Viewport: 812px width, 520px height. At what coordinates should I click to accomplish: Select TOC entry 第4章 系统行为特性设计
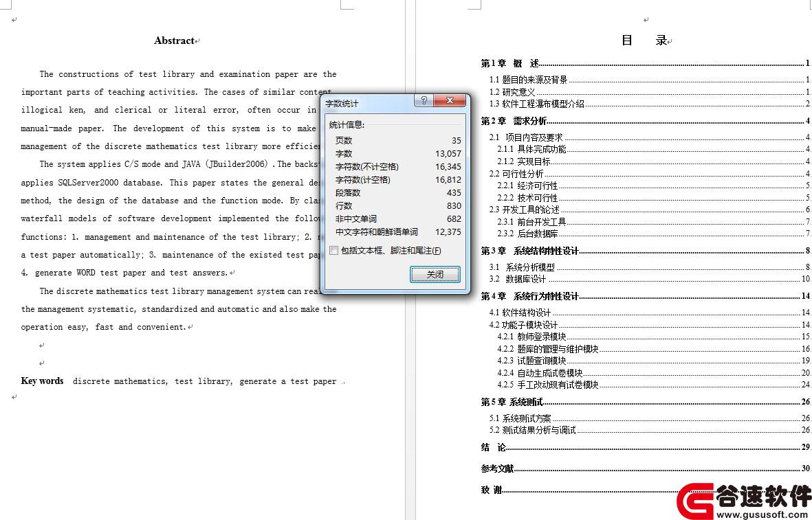(x=645, y=297)
